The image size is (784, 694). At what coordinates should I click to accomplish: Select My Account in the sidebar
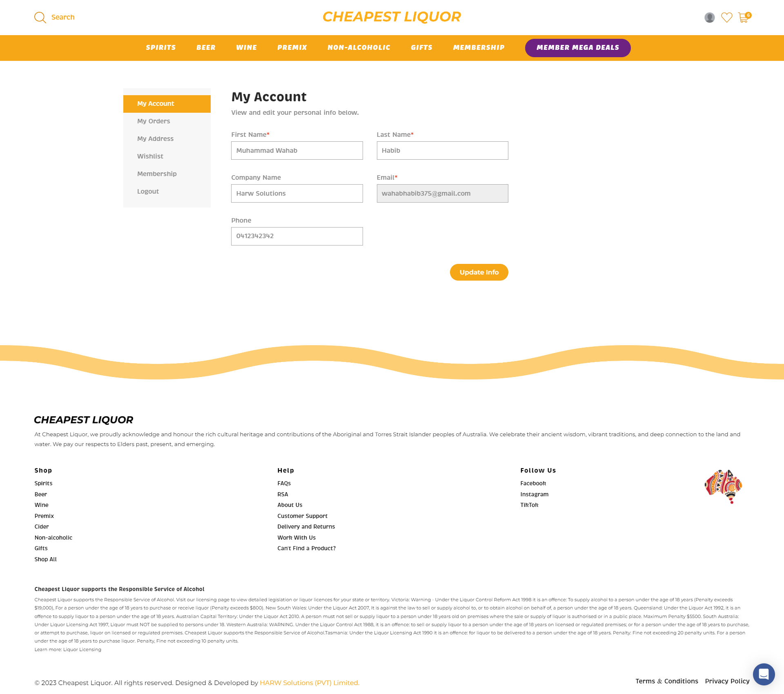(167, 104)
